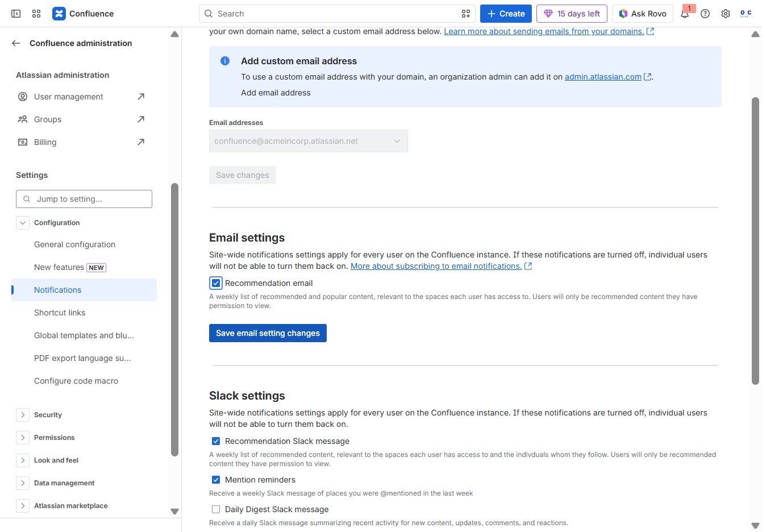
Task: Open the settings gear icon
Action: (x=726, y=14)
